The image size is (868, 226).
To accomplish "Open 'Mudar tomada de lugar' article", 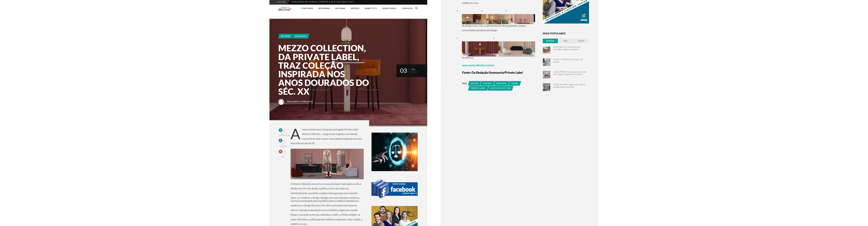I will 569,86.
